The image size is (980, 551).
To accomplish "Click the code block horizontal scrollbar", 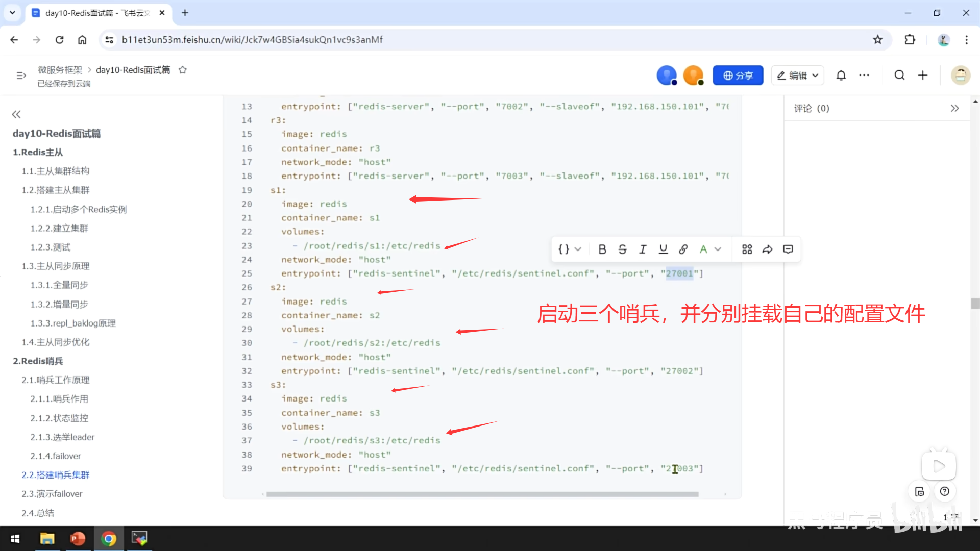I will coord(482,494).
